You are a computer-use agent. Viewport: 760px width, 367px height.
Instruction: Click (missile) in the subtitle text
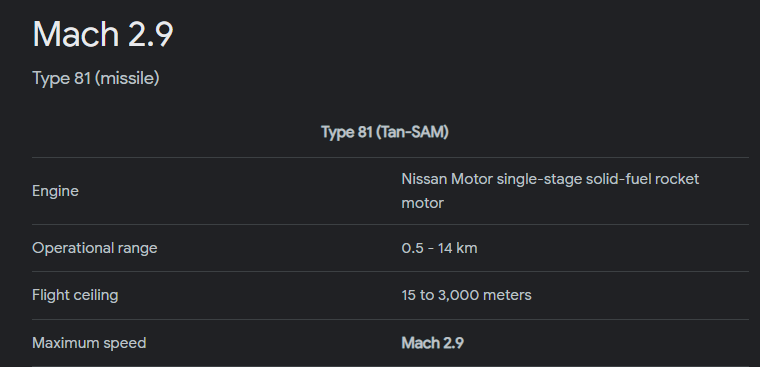pos(127,78)
